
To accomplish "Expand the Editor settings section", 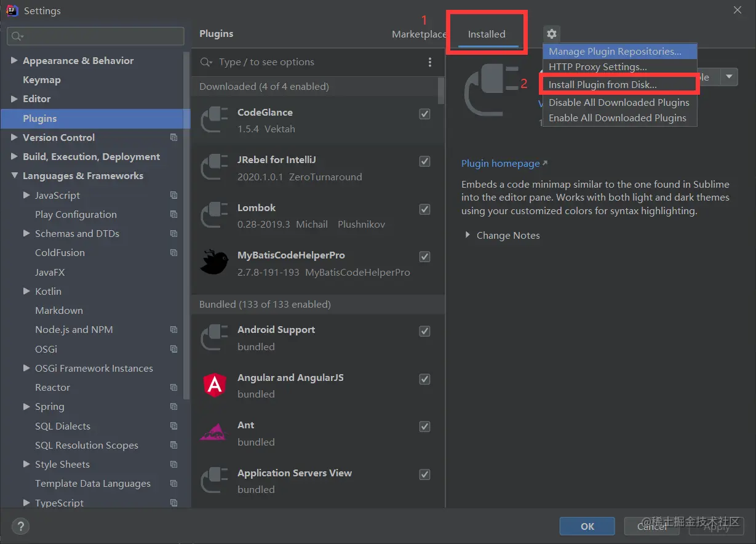I will point(14,98).
